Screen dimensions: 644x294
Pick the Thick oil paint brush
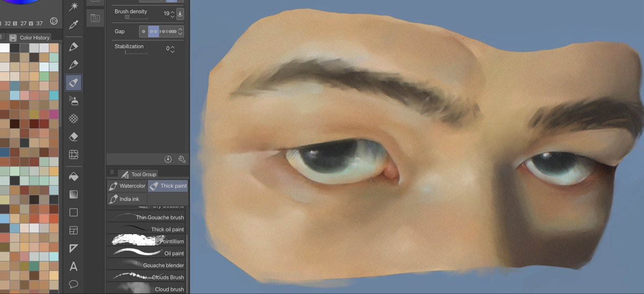coord(146,229)
